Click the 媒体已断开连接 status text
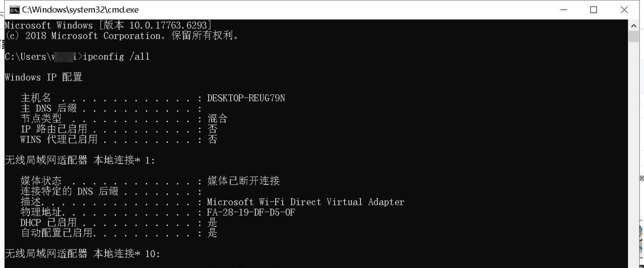644x268 pixels. coord(243,181)
